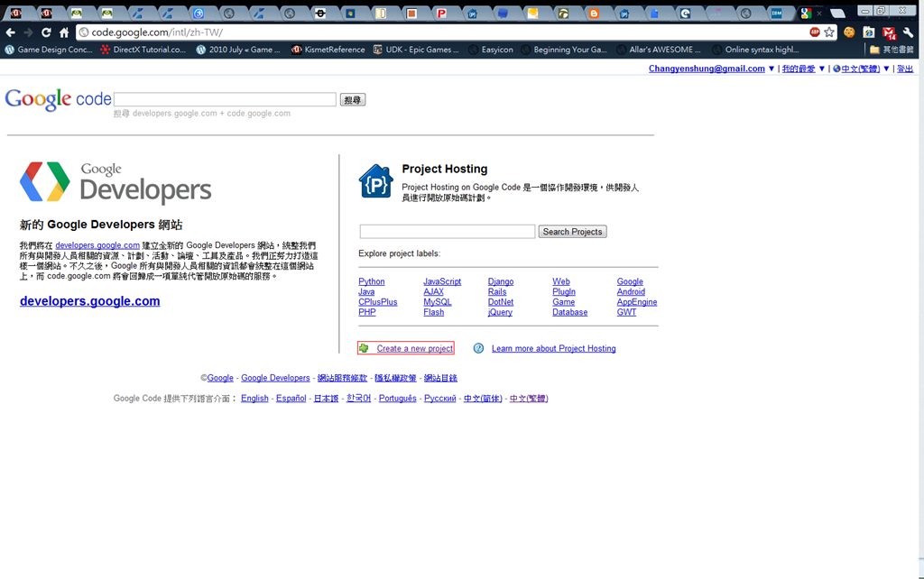
Task: Open the Python project label
Action: [371, 281]
